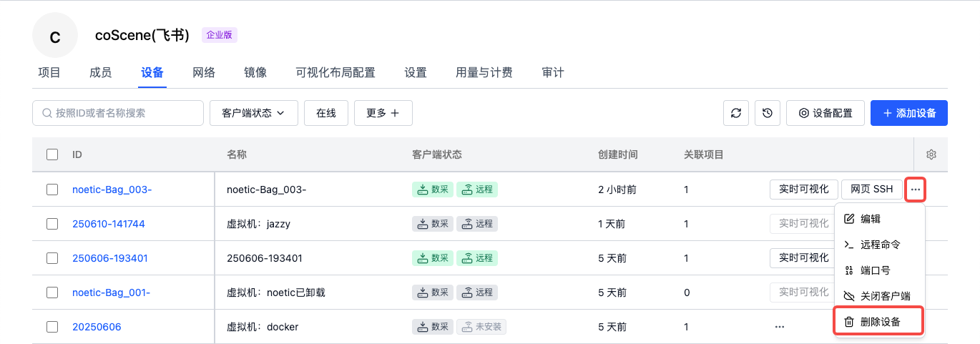Open the 镜像 tab

[x=255, y=72]
